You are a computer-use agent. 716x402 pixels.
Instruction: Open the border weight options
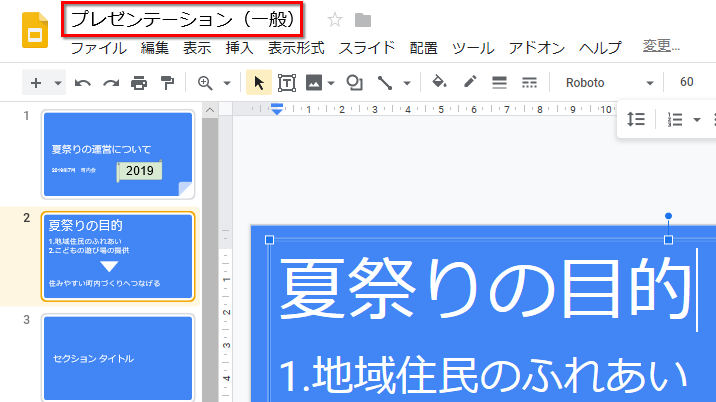499,83
